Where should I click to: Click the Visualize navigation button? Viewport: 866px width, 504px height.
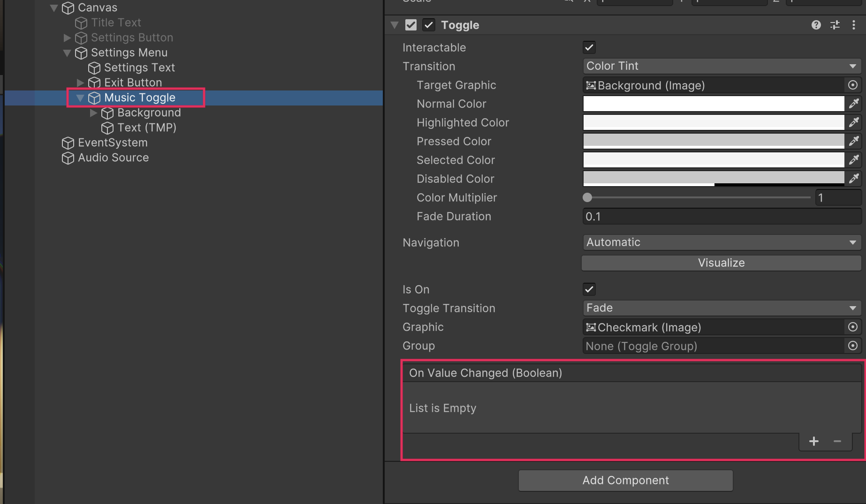(721, 263)
